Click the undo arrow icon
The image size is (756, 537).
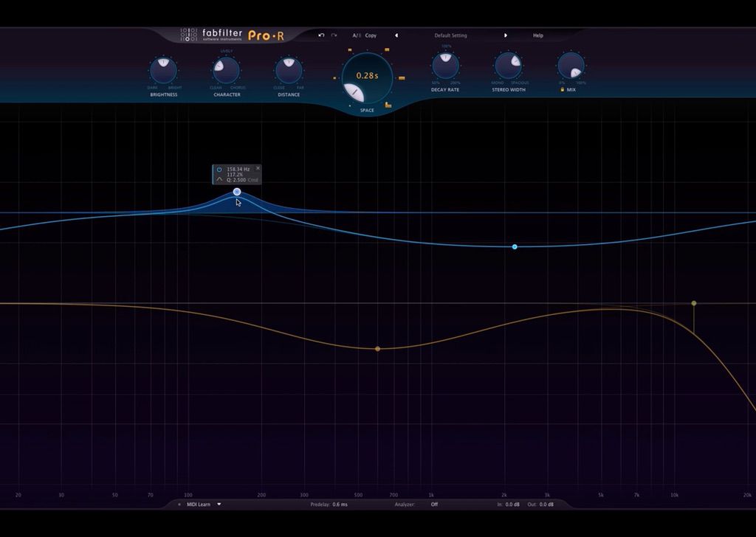click(x=321, y=35)
